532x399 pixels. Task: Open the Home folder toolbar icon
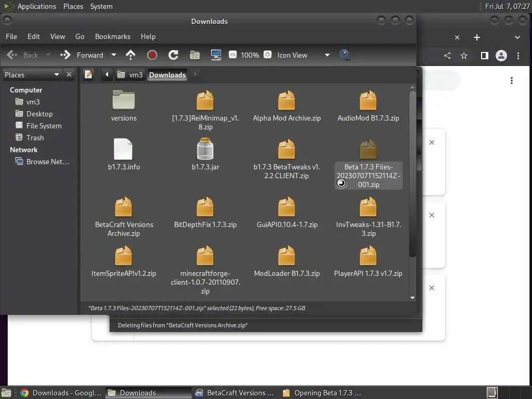pos(195,55)
